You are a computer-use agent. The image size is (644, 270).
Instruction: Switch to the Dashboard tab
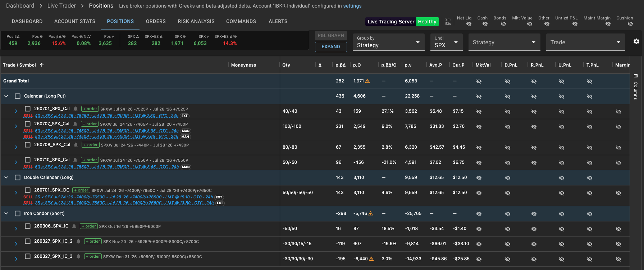click(27, 21)
